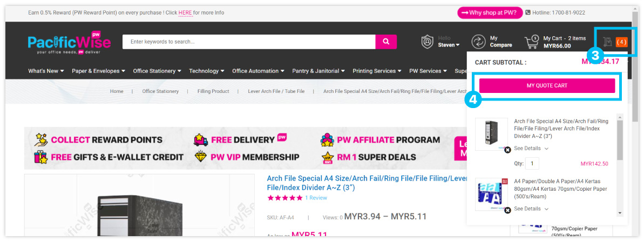Click the MY QUOTE CART button

click(x=547, y=85)
